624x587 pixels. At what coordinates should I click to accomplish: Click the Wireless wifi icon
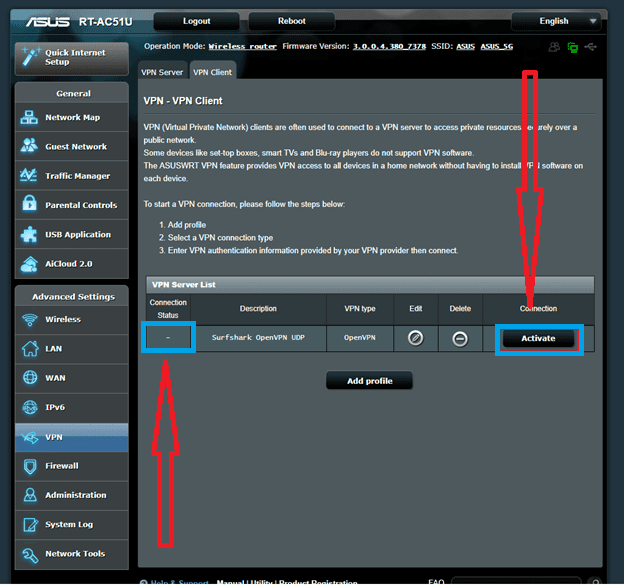click(30, 320)
